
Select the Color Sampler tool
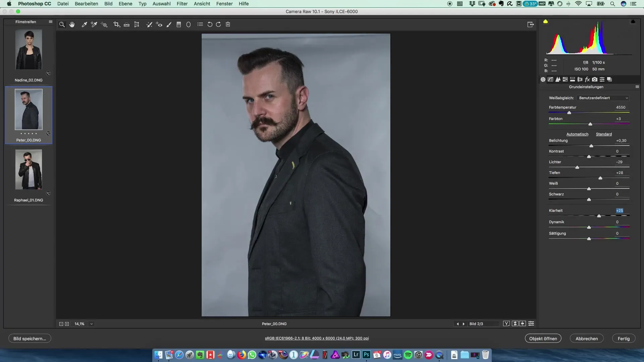(94, 24)
